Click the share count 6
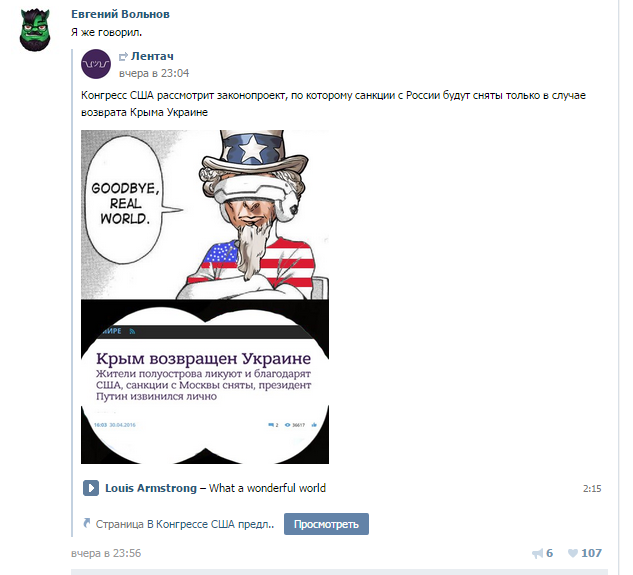Screen dimensions: 633x575 (x=549, y=553)
